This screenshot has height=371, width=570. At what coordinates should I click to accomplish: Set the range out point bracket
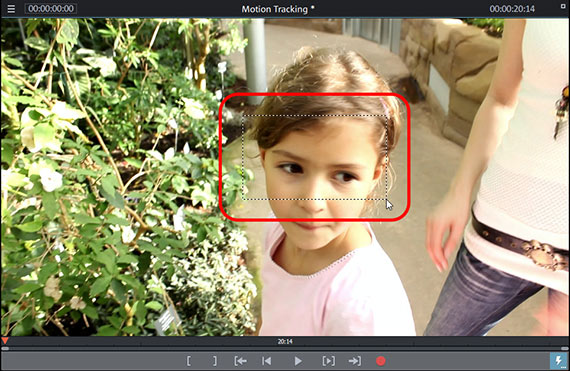215,361
